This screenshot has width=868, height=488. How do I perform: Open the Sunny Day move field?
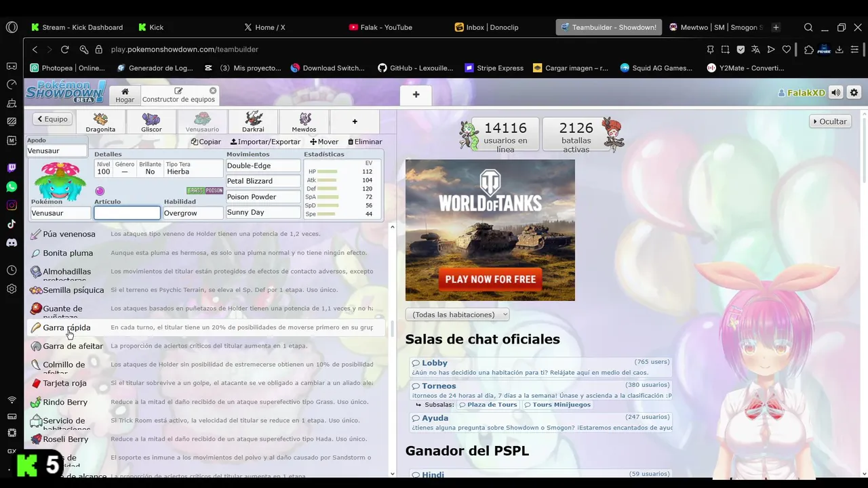263,212
